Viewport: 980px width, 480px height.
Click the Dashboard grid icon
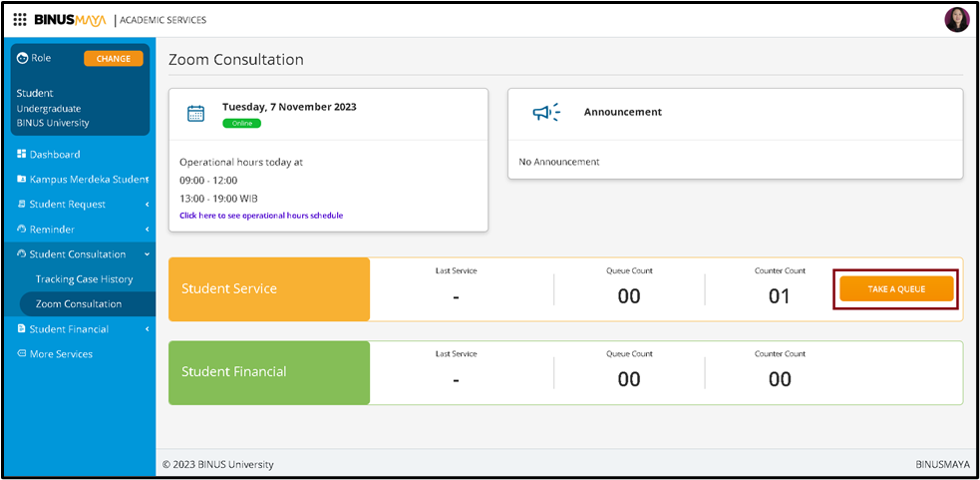22,154
